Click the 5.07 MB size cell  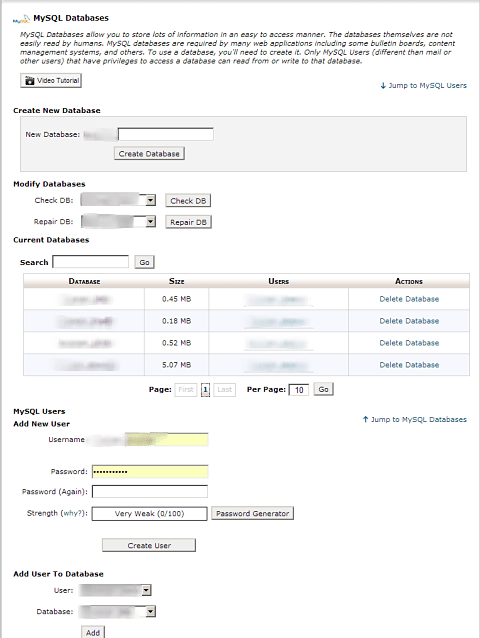coord(177,365)
